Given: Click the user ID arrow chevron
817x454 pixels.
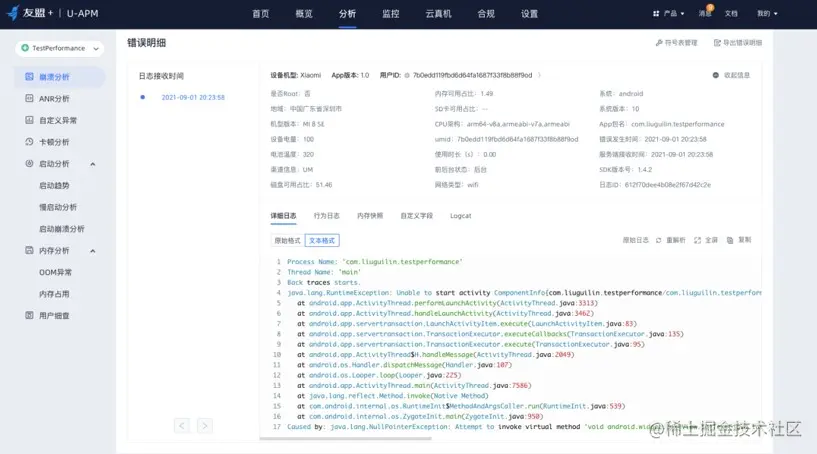Looking at the screenshot, I should coord(539,75).
